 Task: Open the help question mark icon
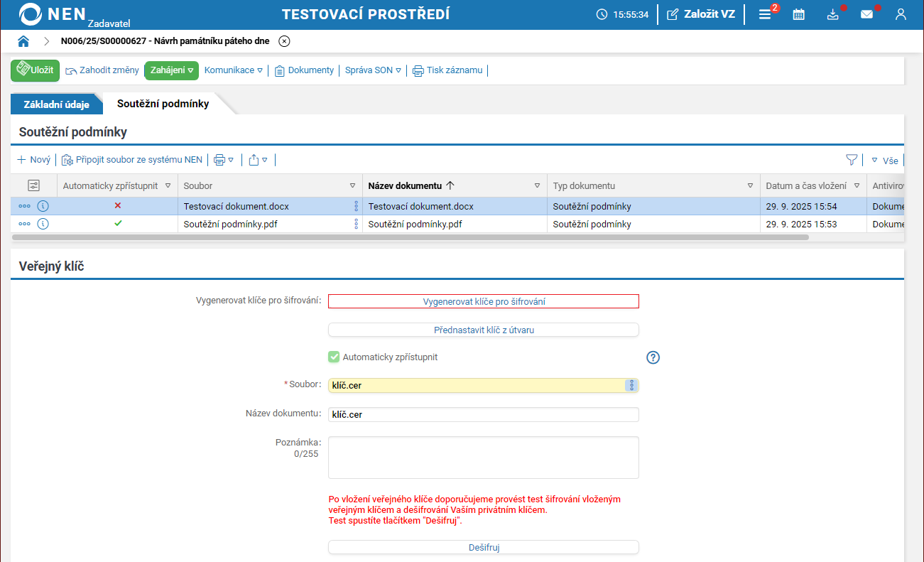[653, 357]
